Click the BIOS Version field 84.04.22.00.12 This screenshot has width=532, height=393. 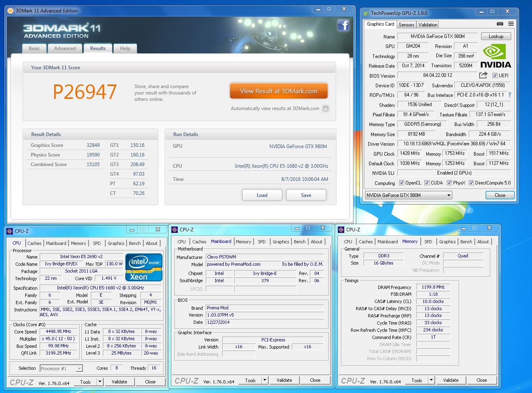[438, 75]
